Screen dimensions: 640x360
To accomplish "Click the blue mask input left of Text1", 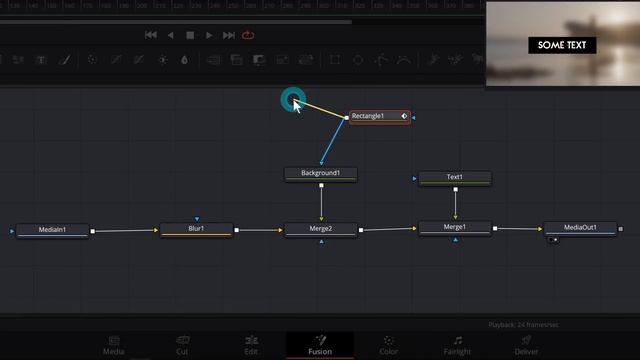I will tap(414, 178).
